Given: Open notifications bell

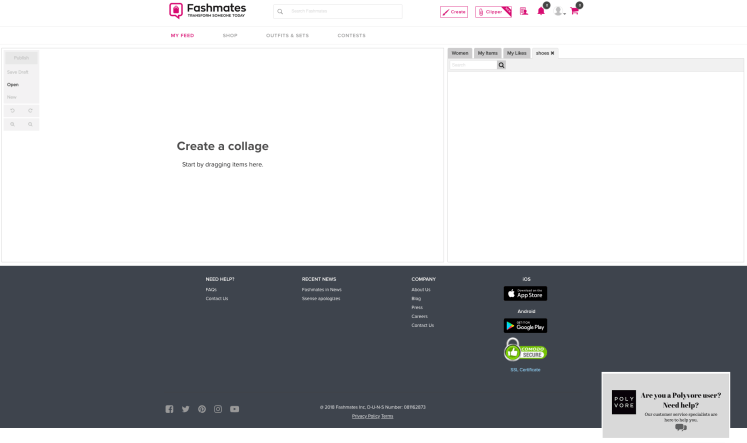Looking at the screenshot, I should click(x=541, y=11).
